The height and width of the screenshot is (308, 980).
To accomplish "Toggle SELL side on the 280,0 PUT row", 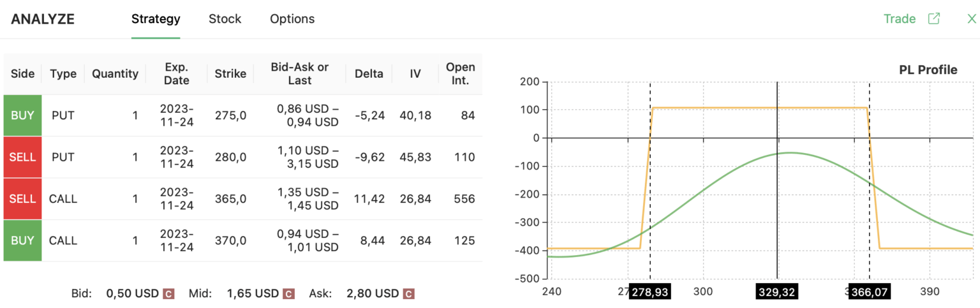I will click(x=23, y=157).
